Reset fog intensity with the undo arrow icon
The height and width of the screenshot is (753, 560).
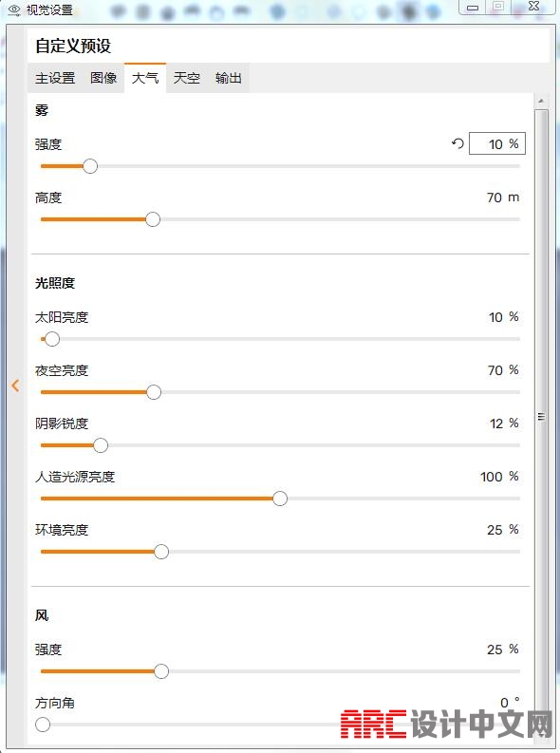click(x=457, y=143)
